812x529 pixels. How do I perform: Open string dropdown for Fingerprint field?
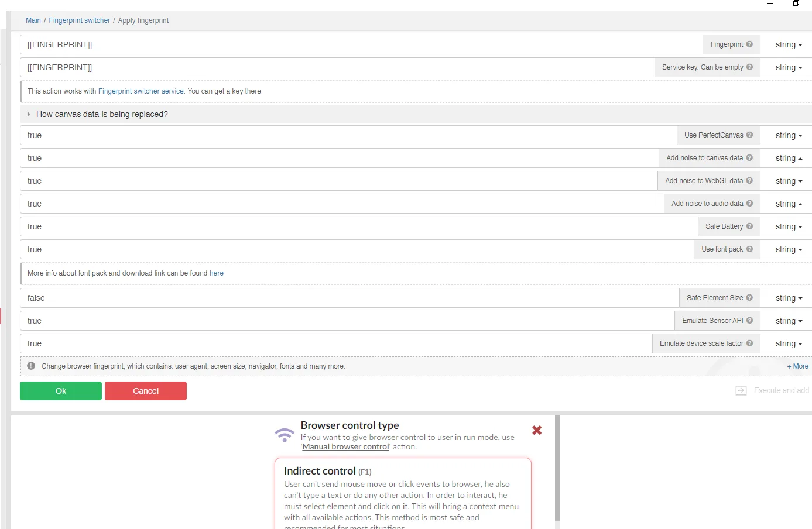click(789, 44)
